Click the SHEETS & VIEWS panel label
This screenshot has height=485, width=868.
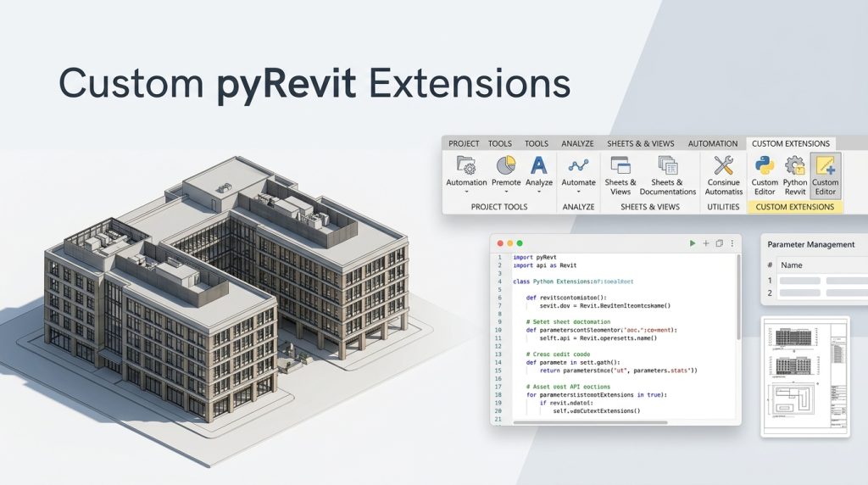coord(650,207)
